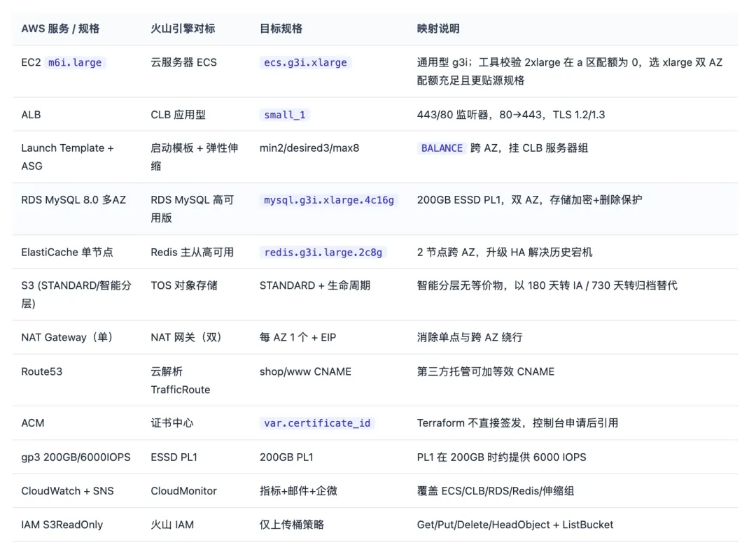This screenshot has width=756, height=554.
Task: Click the '智能分层无等价物' description
Action: (547, 285)
